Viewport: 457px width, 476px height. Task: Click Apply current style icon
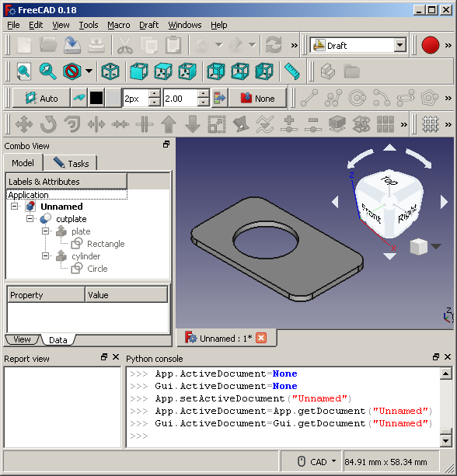[219, 98]
